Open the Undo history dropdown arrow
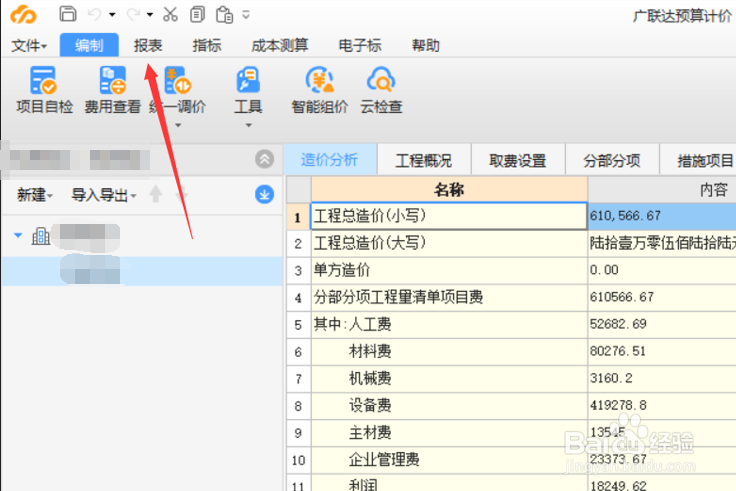The image size is (736, 491). (x=112, y=15)
